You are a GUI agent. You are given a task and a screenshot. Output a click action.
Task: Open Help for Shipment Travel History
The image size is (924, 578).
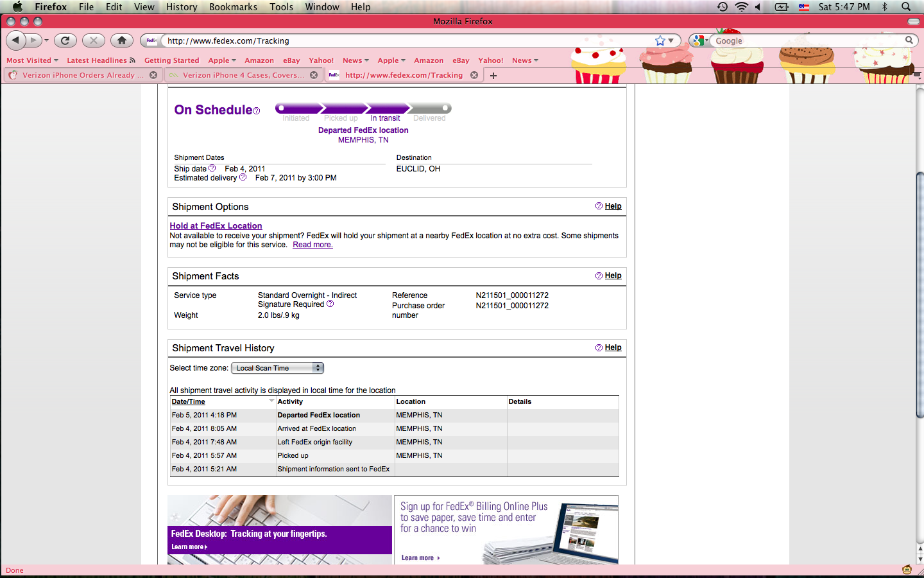click(613, 347)
